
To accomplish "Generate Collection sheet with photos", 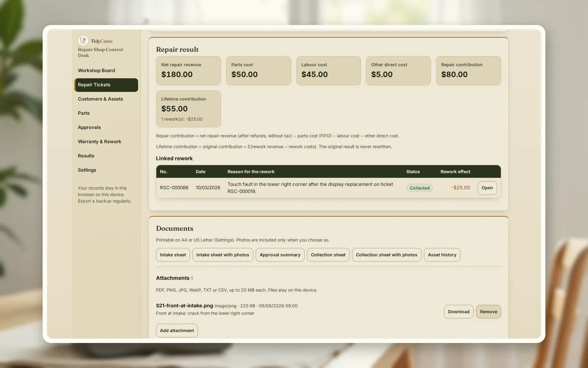I will click(387, 255).
